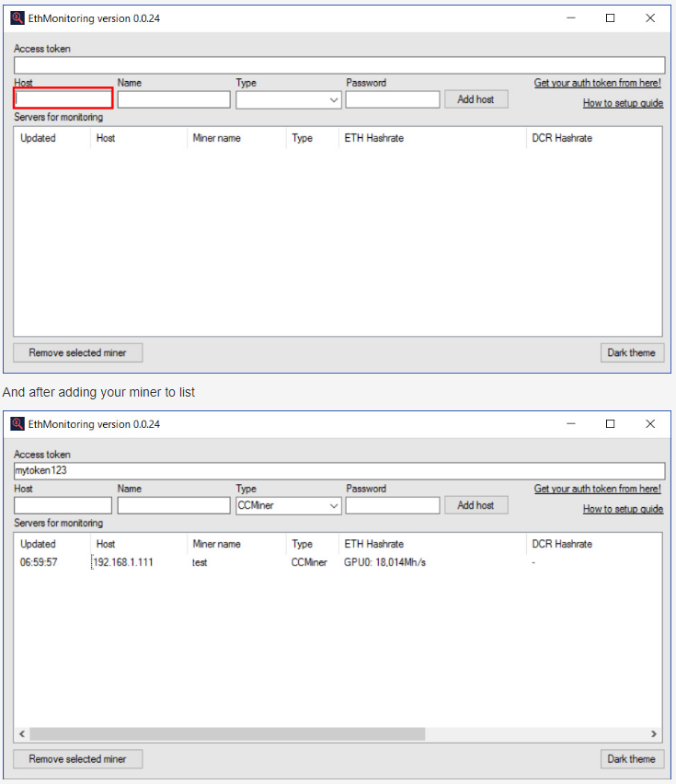The image size is (676, 784).
Task: Click the 06:59:57 updated time cell
Action: click(x=39, y=562)
